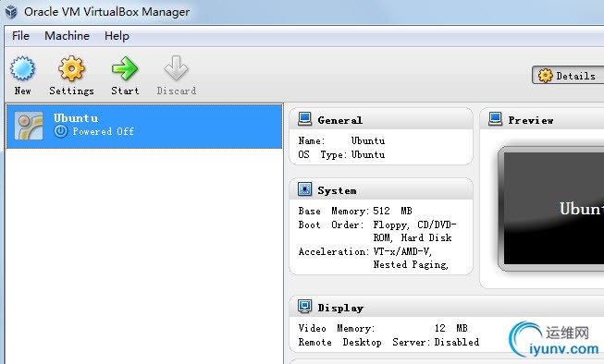The height and width of the screenshot is (364, 604).
Task: Click the 'ROM, Hard Disk' text
Action: click(x=413, y=237)
